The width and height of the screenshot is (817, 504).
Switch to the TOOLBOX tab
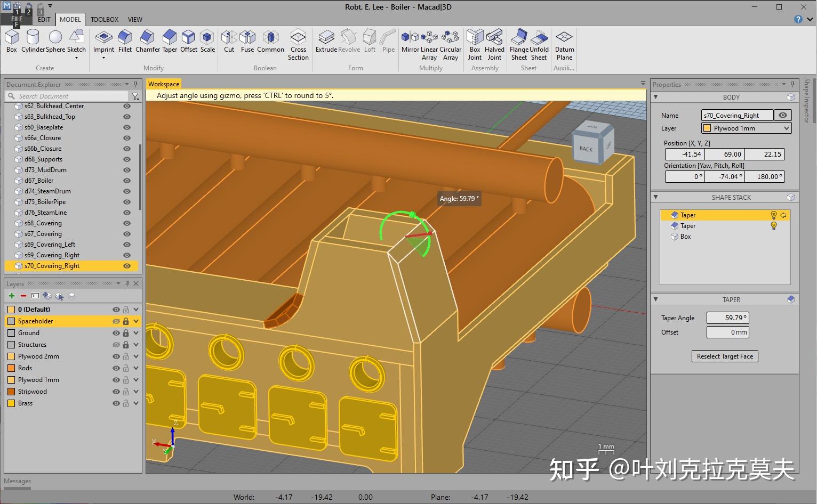[x=104, y=19]
